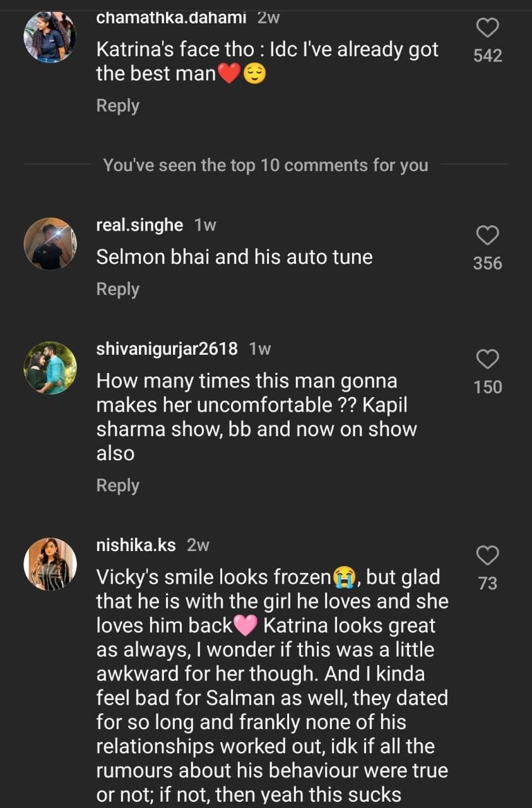
Task: Show the 73 likes on nishika.ks comment
Action: pos(487,583)
